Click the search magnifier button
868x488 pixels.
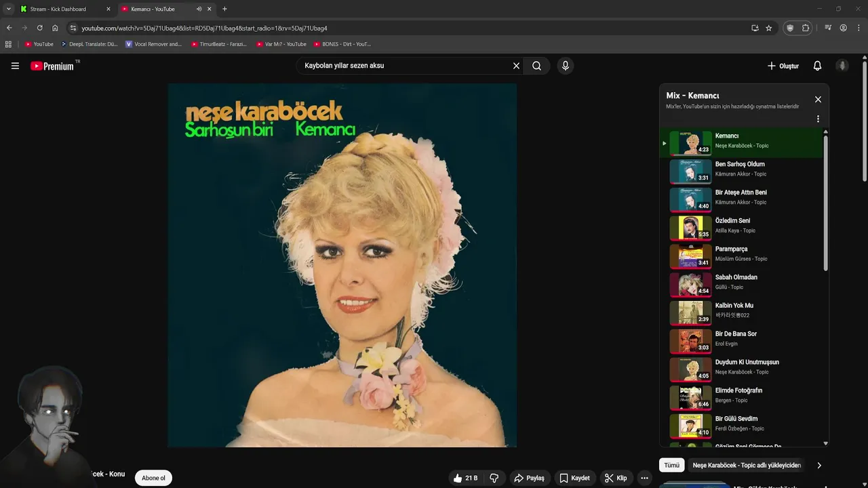(536, 66)
